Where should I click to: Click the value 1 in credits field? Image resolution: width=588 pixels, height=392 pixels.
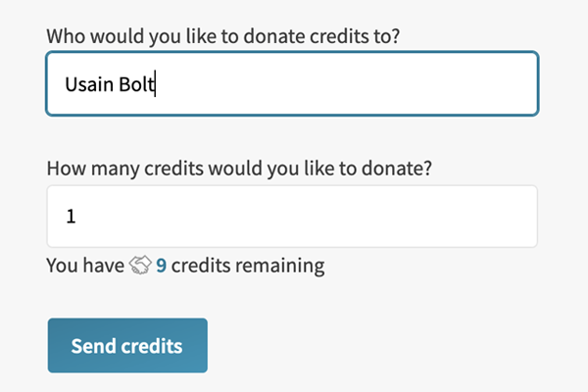pyautogui.click(x=71, y=217)
